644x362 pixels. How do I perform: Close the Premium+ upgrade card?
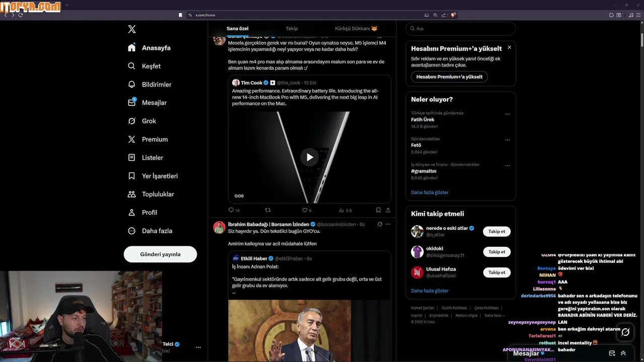(509, 47)
